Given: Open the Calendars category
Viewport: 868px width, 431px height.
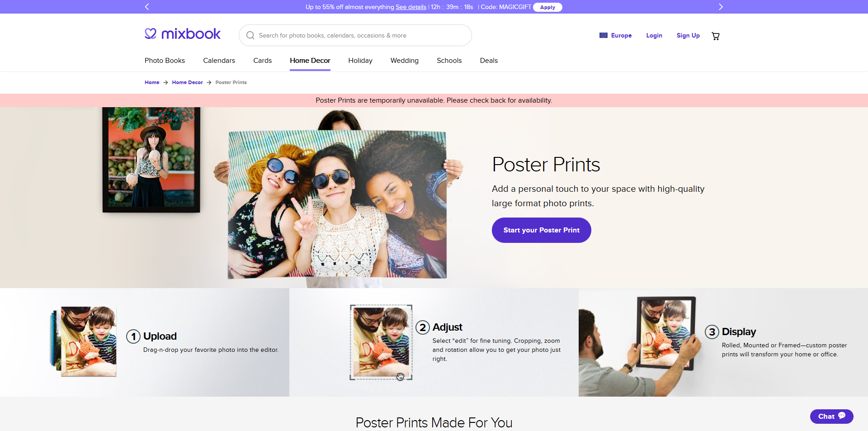Looking at the screenshot, I should (219, 60).
